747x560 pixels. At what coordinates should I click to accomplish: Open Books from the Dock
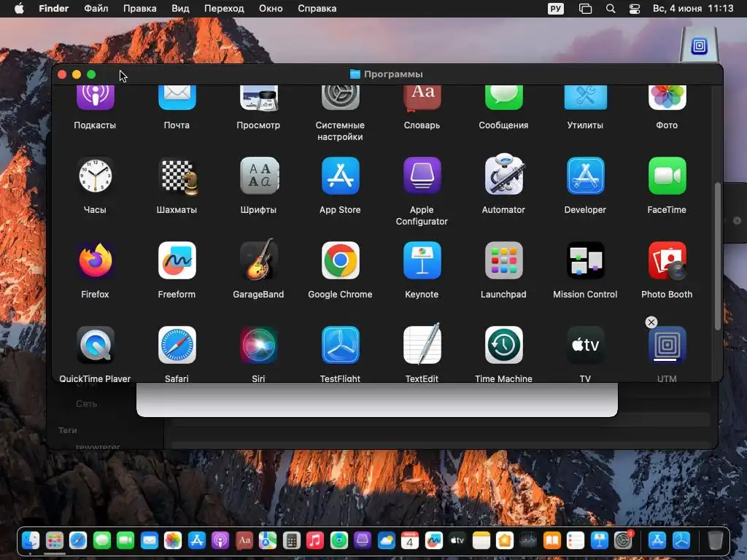click(552, 540)
